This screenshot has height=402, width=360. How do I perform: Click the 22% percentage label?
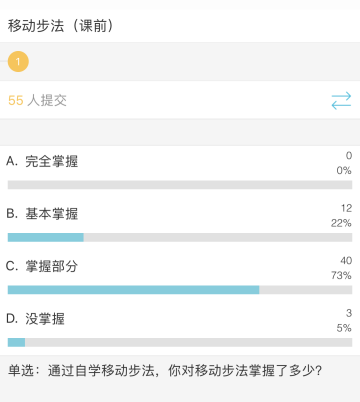click(341, 223)
